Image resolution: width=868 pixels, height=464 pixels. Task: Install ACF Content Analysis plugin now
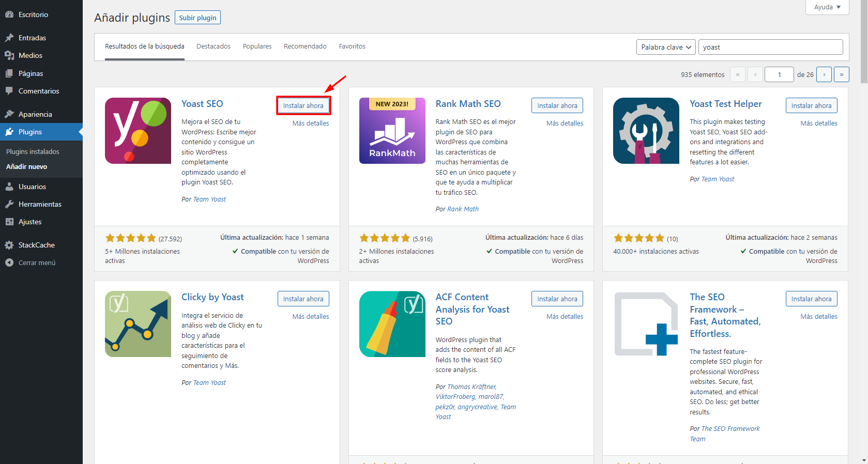point(557,299)
